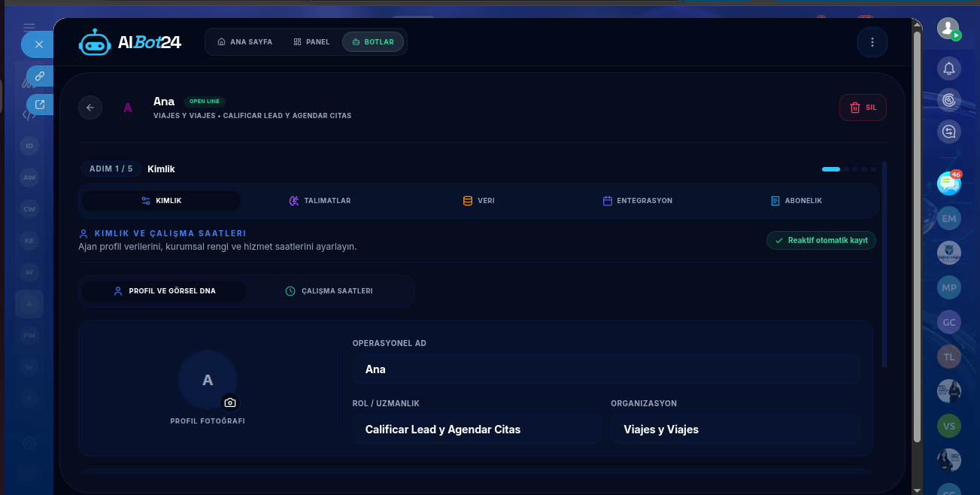Viewport: 980px width, 495px height.
Task: Open the three-dot options menu
Action: coord(872,42)
